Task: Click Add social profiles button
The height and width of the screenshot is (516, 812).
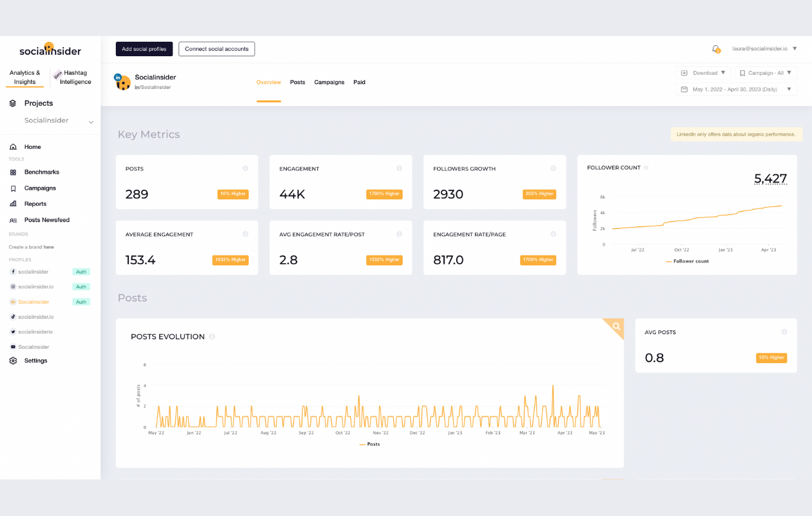Action: pos(144,49)
